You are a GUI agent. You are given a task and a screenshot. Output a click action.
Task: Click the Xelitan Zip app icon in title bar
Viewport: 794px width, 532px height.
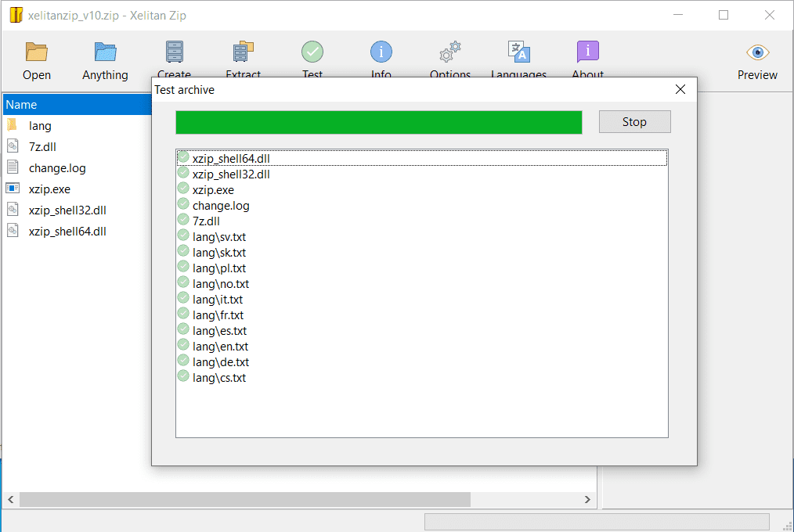16,15
